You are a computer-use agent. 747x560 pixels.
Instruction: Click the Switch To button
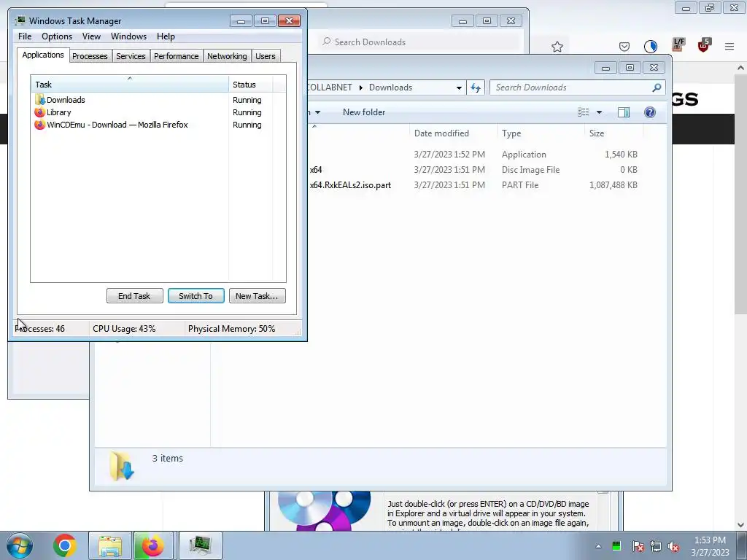tap(196, 296)
